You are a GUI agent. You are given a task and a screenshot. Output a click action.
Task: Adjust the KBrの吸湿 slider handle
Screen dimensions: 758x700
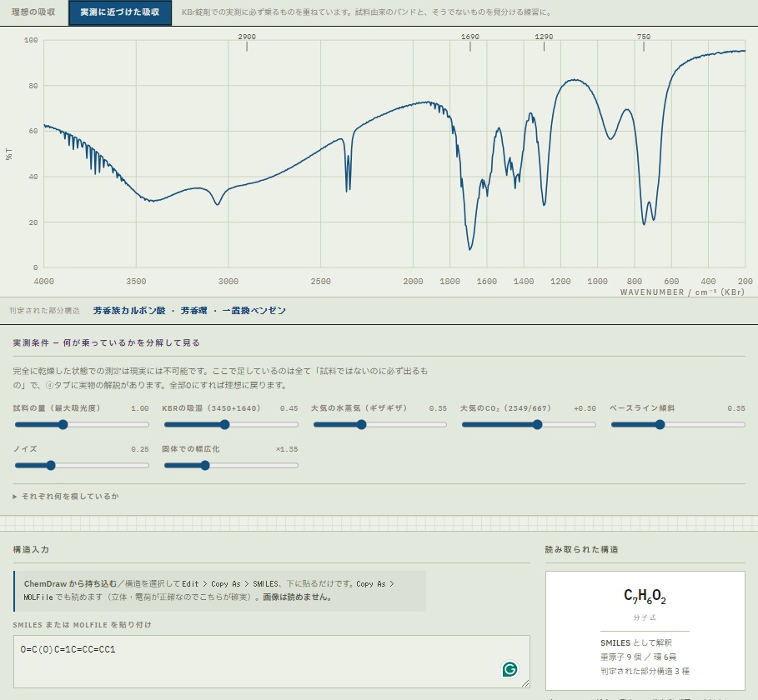point(224,425)
